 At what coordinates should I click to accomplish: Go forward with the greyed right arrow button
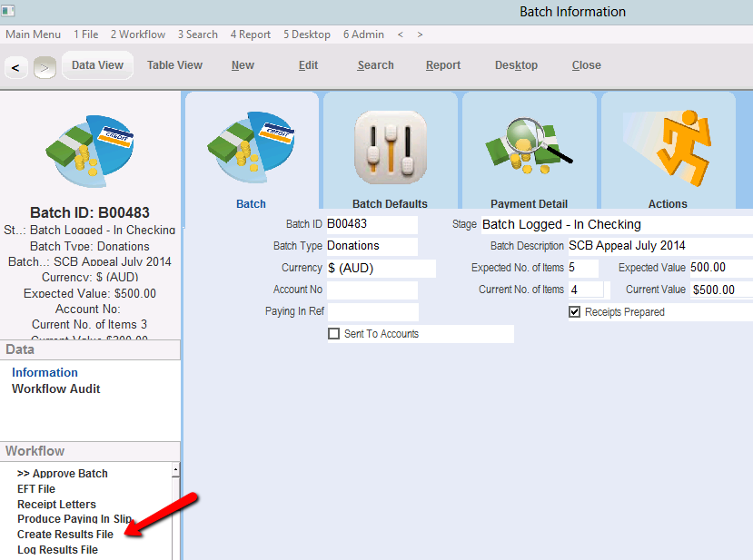tap(45, 68)
